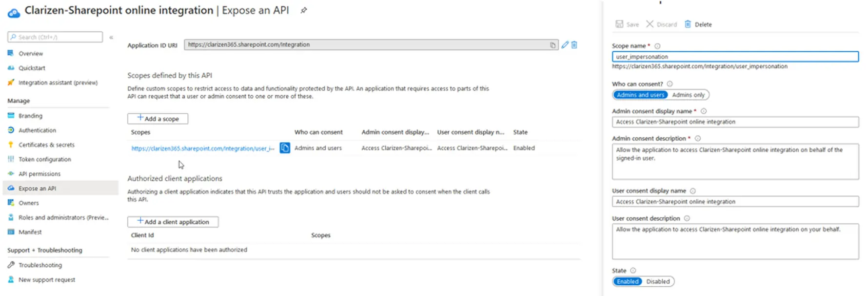Screen dimensions: 868x296
Task: Focus the sidebar Search box
Action: 55,37
